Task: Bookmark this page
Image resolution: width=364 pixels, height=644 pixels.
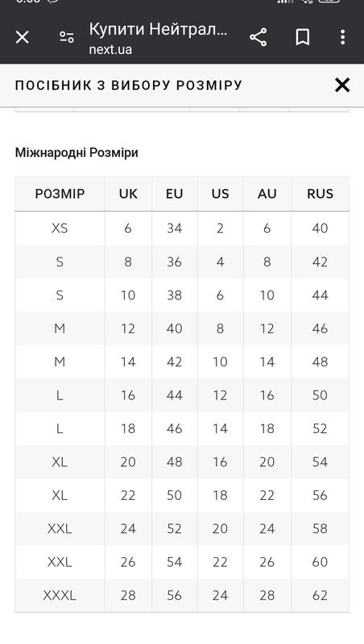Action: click(302, 37)
